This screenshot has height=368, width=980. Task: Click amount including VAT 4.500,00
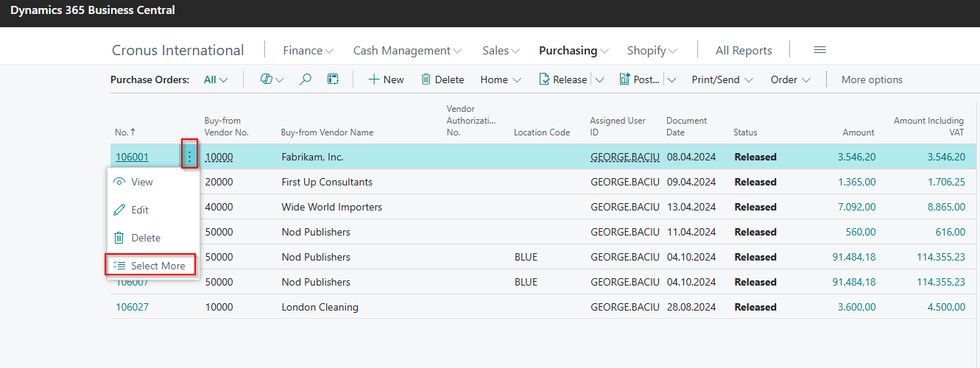tap(945, 307)
